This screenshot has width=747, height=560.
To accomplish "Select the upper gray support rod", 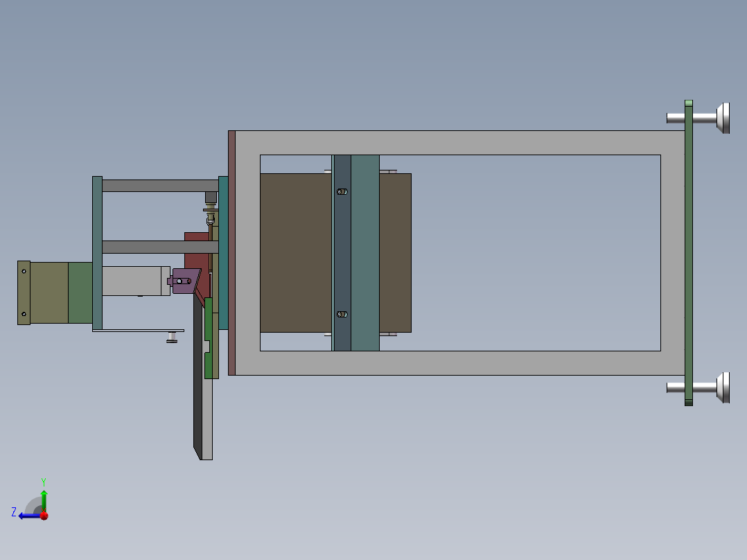I will [x=160, y=186].
